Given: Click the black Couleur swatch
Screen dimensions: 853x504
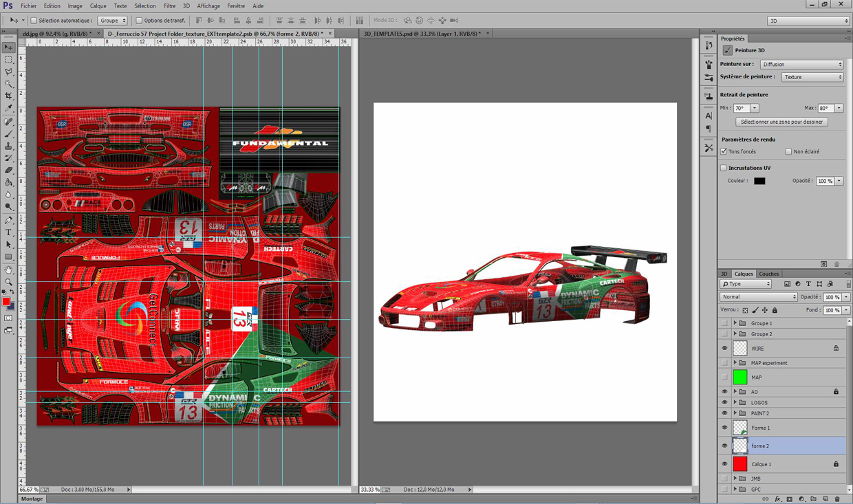Looking at the screenshot, I should pyautogui.click(x=759, y=181).
